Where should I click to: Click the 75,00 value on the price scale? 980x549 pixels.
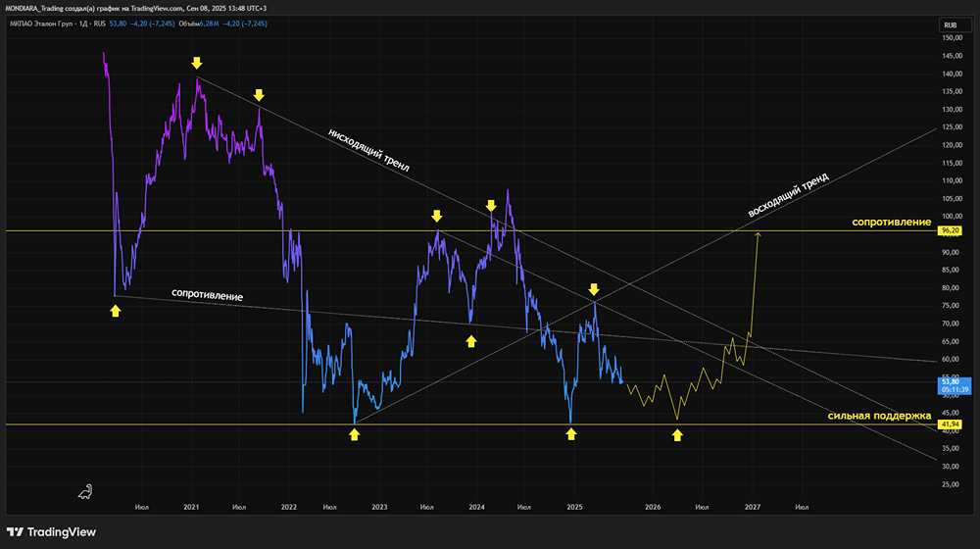point(951,306)
